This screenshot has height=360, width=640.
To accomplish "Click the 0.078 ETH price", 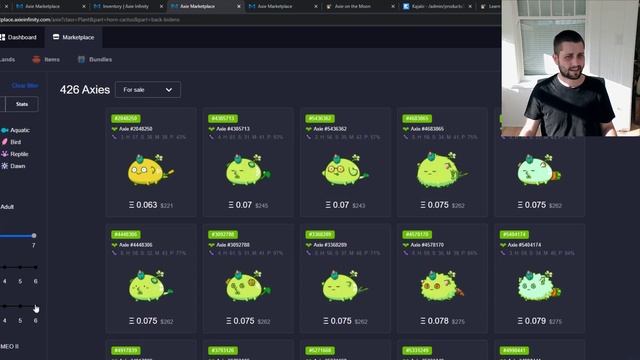I will [x=435, y=321].
